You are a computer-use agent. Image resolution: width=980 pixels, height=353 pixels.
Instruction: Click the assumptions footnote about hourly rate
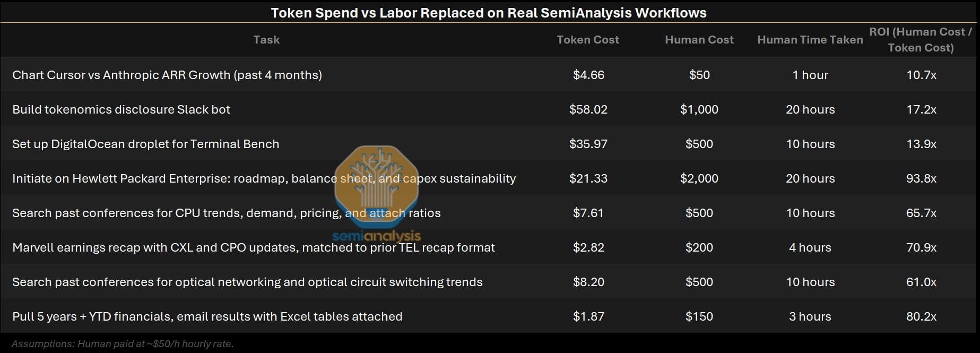[123, 344]
